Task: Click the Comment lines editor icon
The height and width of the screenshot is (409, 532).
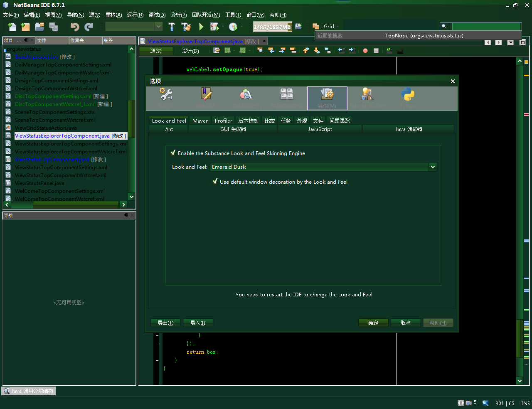Action: pyautogui.click(x=389, y=51)
